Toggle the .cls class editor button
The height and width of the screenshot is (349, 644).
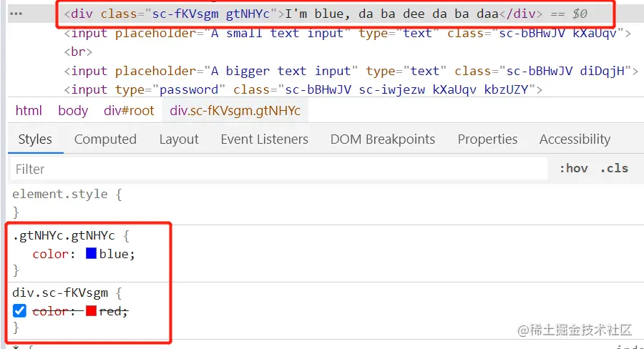click(615, 168)
